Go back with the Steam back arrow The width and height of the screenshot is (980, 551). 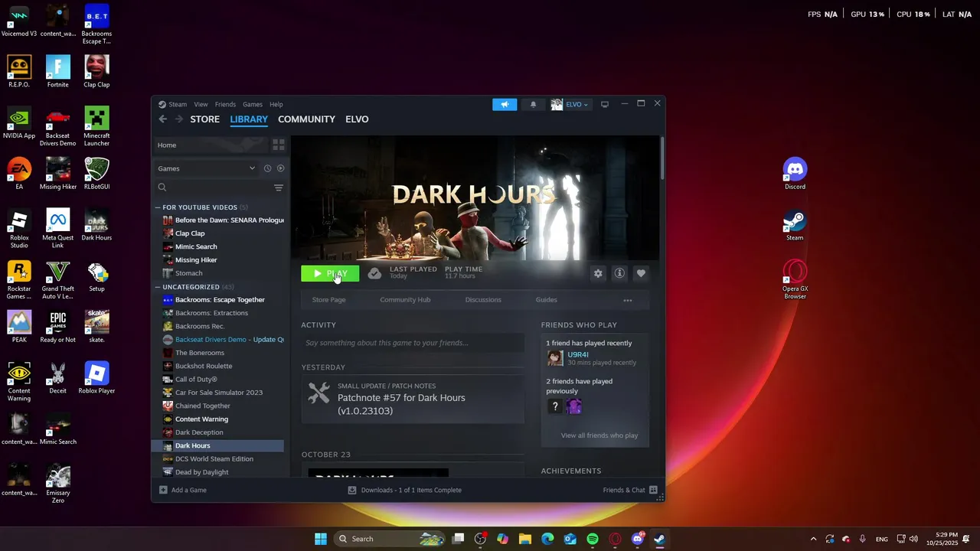(162, 119)
